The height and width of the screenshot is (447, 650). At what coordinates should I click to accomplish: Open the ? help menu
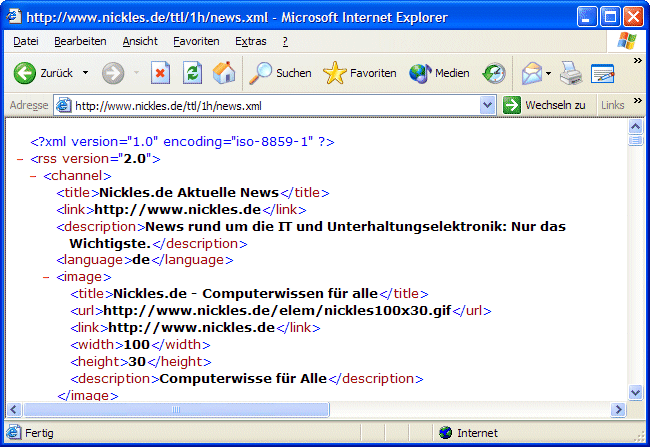[x=285, y=41]
